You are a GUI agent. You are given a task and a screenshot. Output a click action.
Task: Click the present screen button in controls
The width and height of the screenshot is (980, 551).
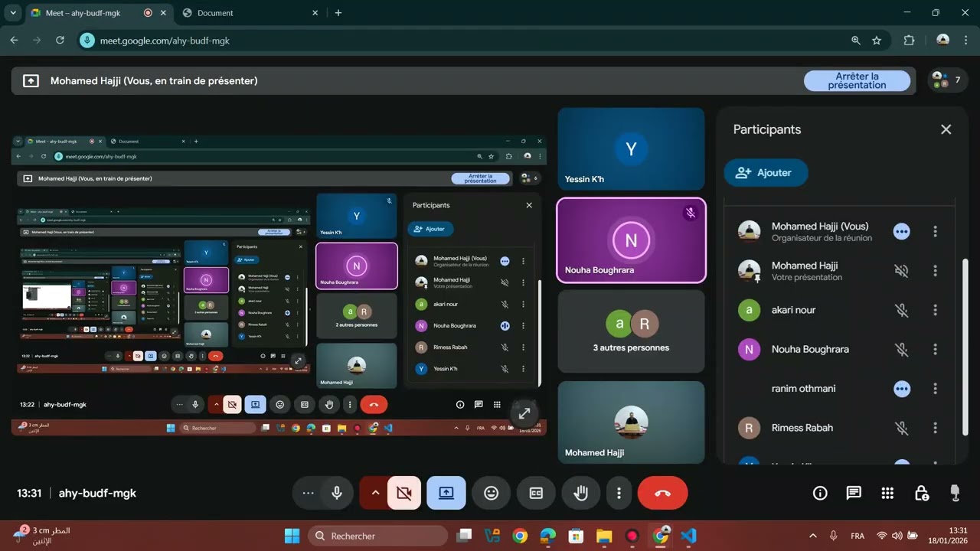tap(446, 494)
